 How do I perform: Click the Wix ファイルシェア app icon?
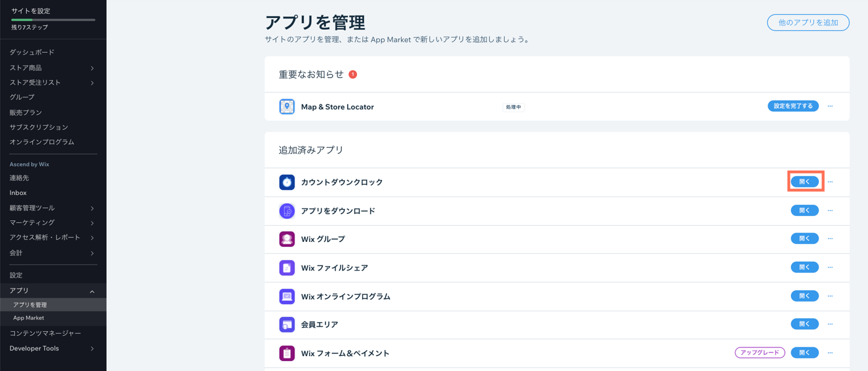coord(286,268)
